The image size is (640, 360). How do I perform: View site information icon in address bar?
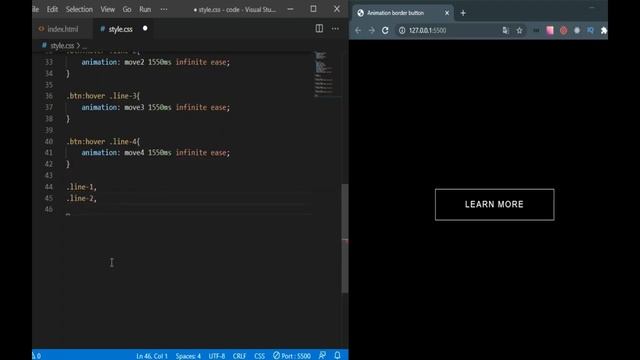[402, 30]
